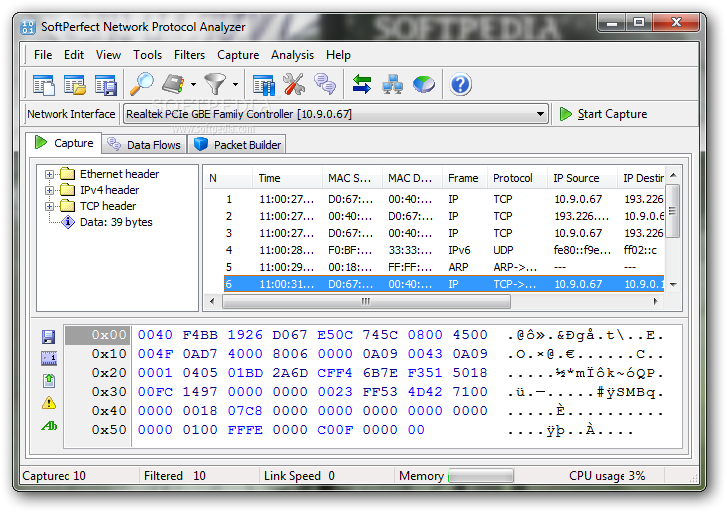Screen dimensions: 727x512
Task: Click the hex view binary display icon
Action: point(49,358)
